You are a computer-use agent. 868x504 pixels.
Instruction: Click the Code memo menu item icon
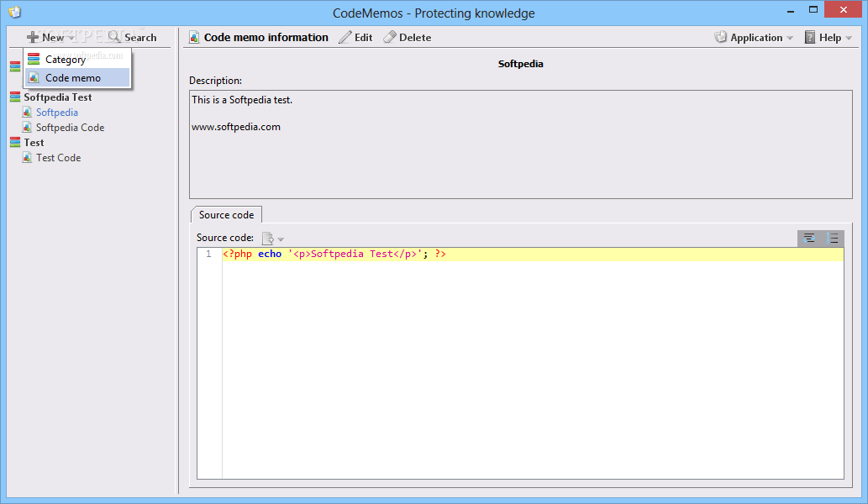[x=34, y=78]
